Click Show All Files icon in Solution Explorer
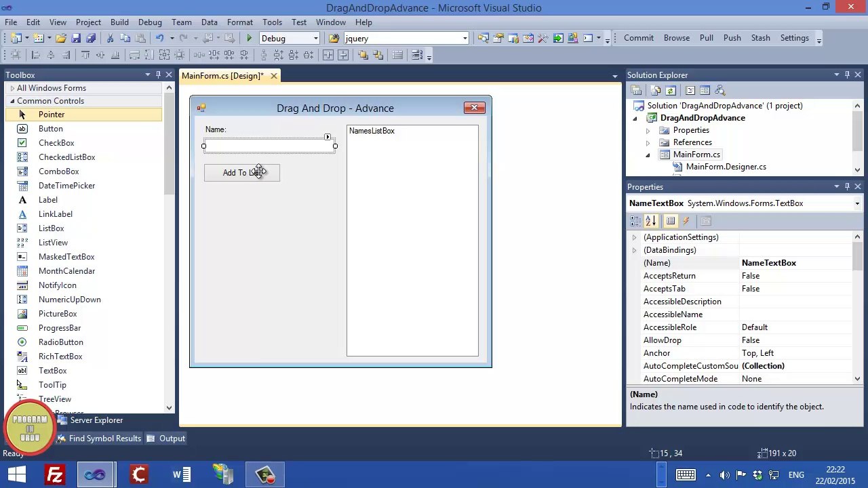 tap(655, 90)
